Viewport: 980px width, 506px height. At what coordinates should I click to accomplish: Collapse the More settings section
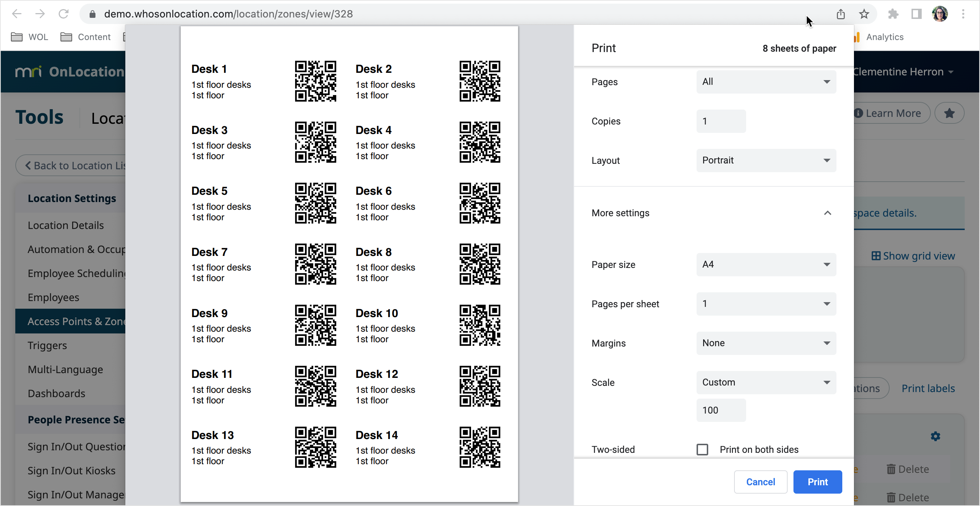827,213
